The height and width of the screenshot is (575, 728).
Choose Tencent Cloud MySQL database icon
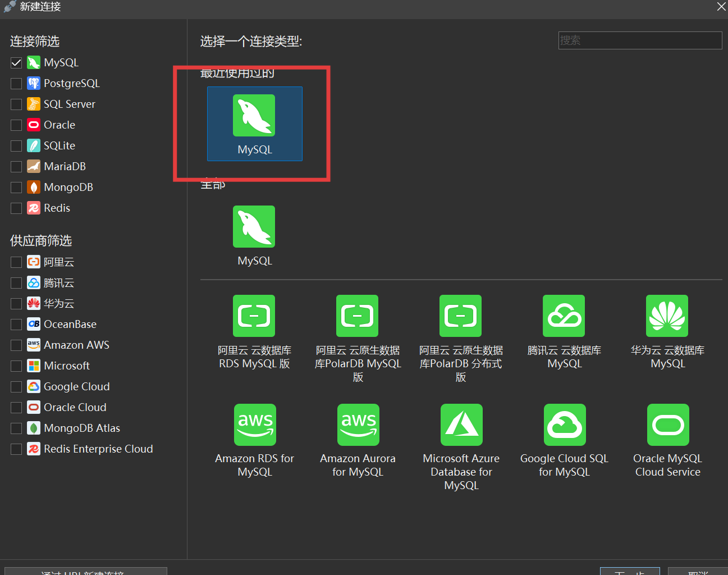click(x=564, y=316)
